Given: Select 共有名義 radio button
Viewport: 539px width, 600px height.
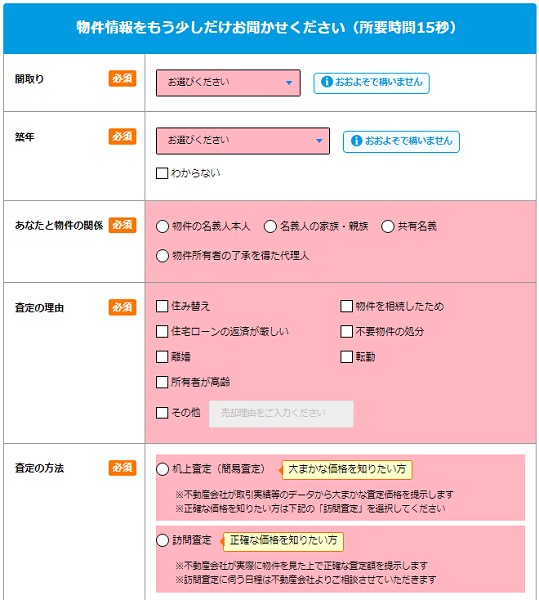Looking at the screenshot, I should tap(388, 227).
